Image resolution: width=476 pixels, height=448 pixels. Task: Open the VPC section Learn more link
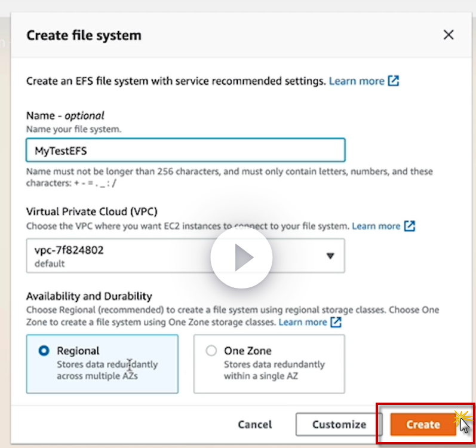376,226
